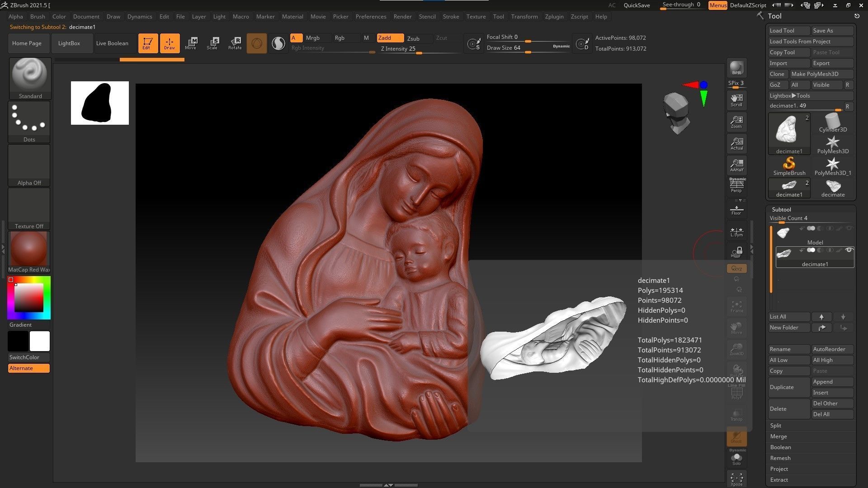Image resolution: width=868 pixels, height=488 pixels.
Task: Click the Append button
Action: coord(832,382)
